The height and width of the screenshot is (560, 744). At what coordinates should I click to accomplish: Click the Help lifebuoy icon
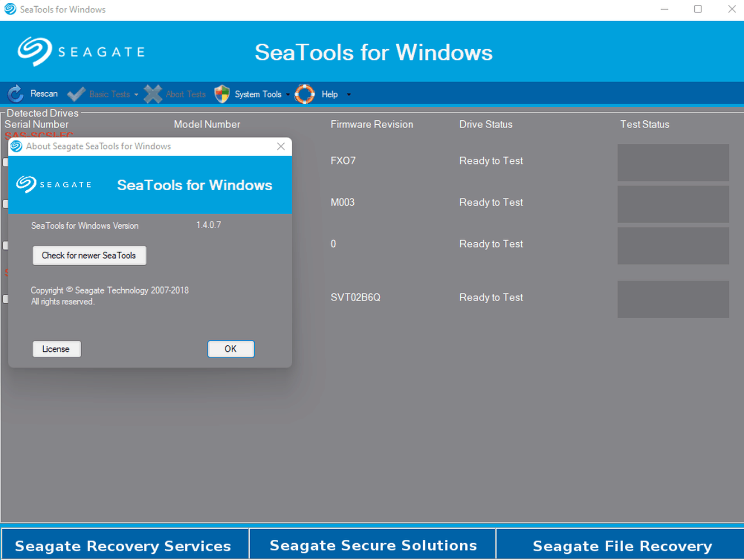point(305,94)
